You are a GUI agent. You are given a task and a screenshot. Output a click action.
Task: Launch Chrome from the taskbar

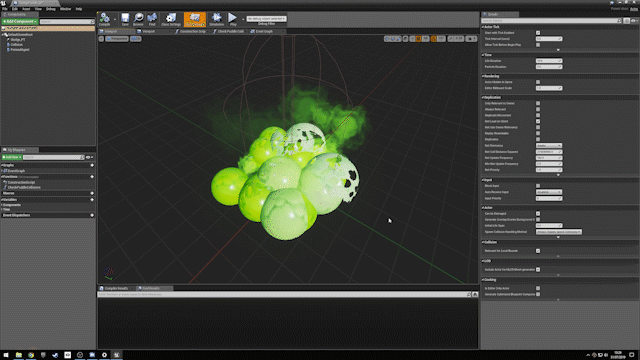(x=31, y=355)
